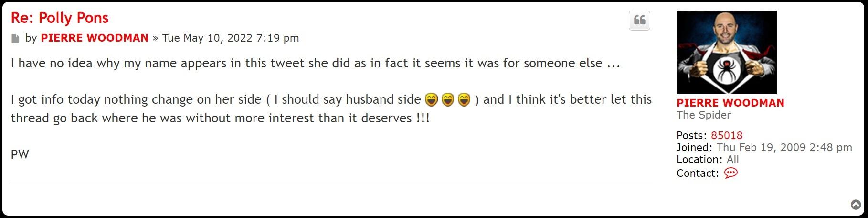The height and width of the screenshot is (218, 868).
Task: Click the small post document icon
Action: pyautogui.click(x=16, y=38)
